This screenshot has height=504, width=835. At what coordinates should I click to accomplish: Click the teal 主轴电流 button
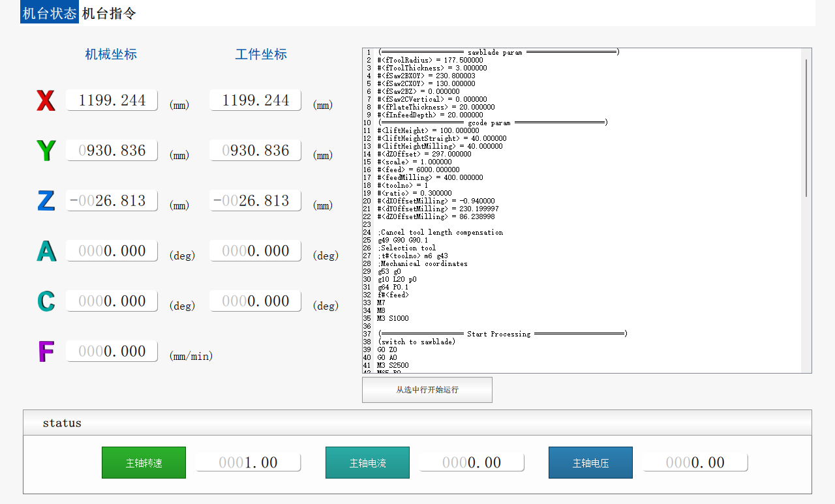[367, 463]
